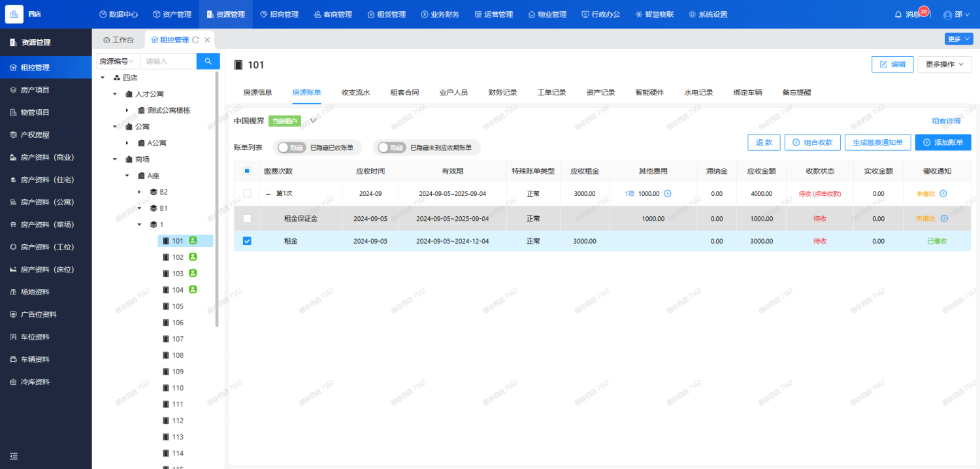Screen dimensions: 980x469
Task: Expand the A公寓 tree node
Action: coord(127,143)
